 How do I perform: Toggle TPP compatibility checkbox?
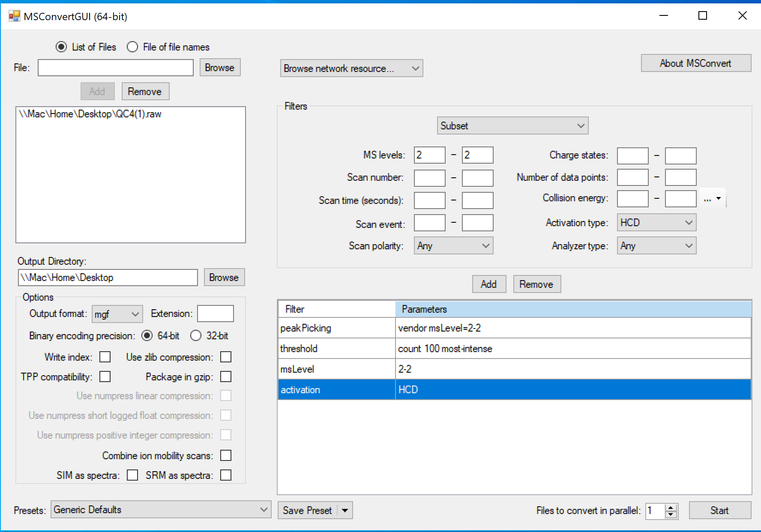105,377
